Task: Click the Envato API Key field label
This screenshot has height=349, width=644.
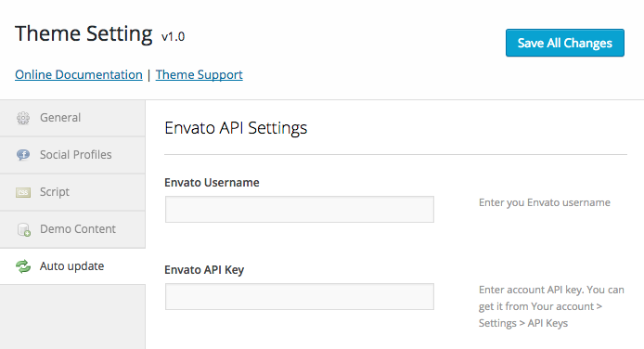Action: point(204,270)
